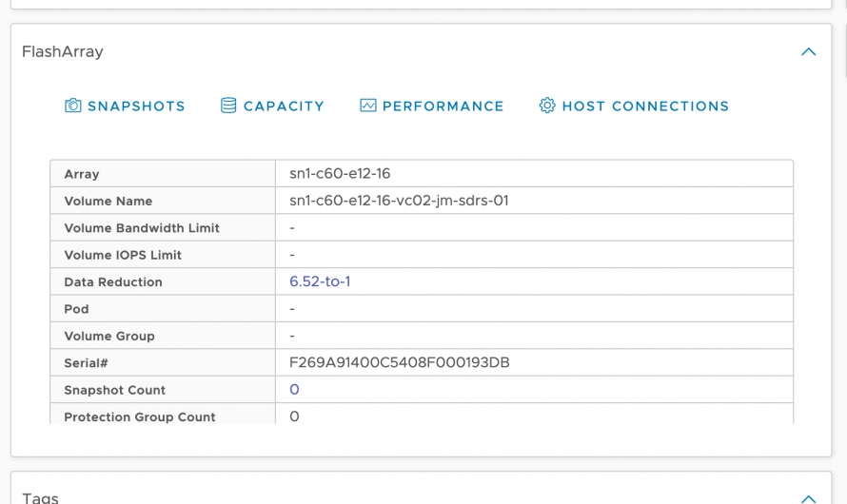The image size is (847, 504).
Task: Click the Snapshot Count value 0 link
Action: (294, 390)
